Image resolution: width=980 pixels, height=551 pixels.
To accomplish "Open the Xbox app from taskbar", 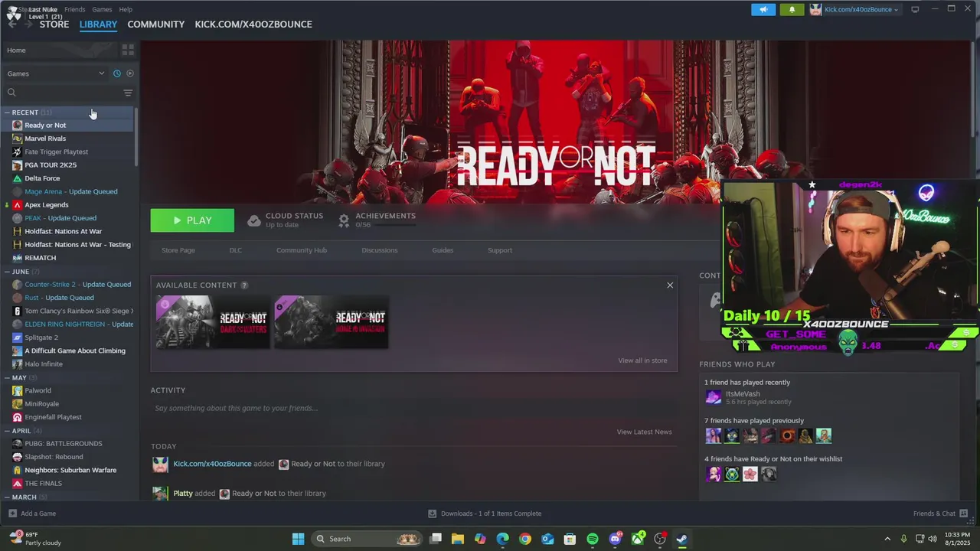I will (x=637, y=539).
